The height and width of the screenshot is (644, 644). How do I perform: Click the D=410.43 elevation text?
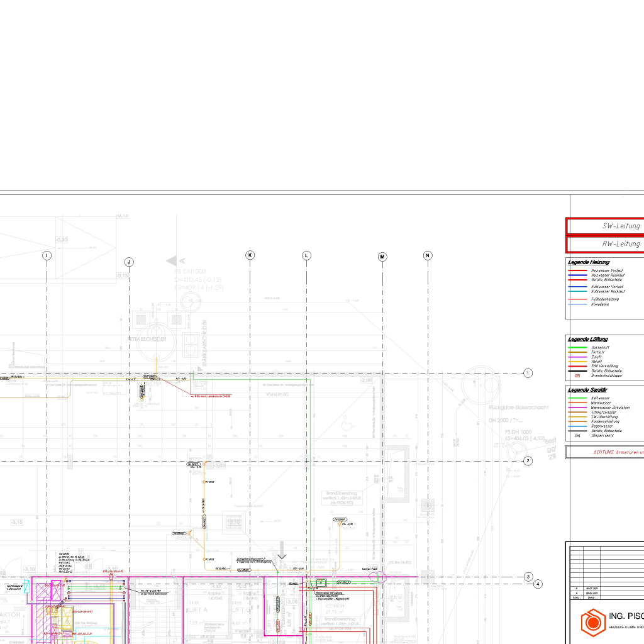point(198,280)
